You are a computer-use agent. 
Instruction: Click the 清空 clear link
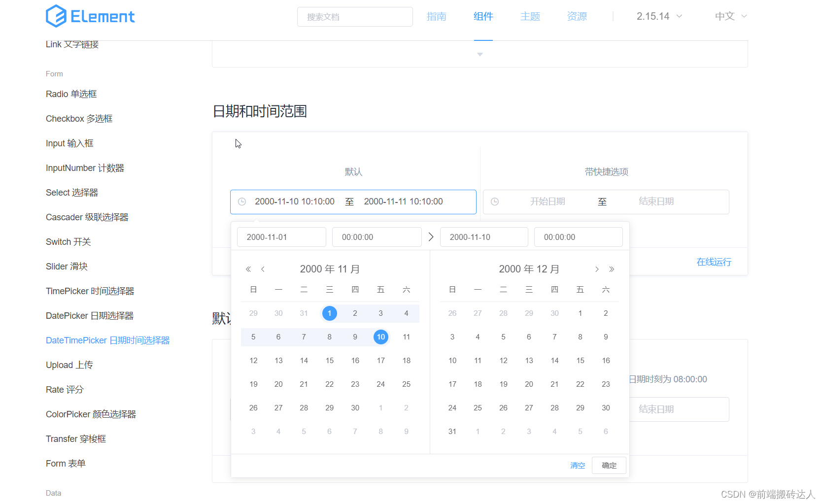tap(578, 465)
